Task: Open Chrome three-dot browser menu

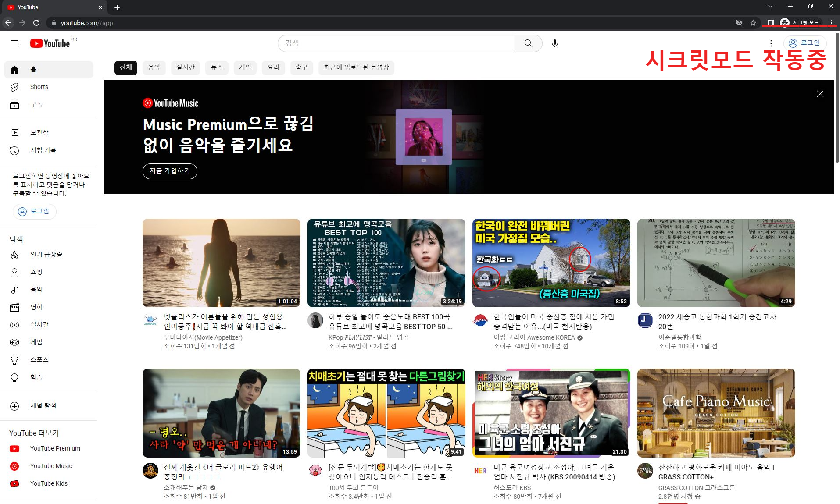Action: click(x=831, y=23)
